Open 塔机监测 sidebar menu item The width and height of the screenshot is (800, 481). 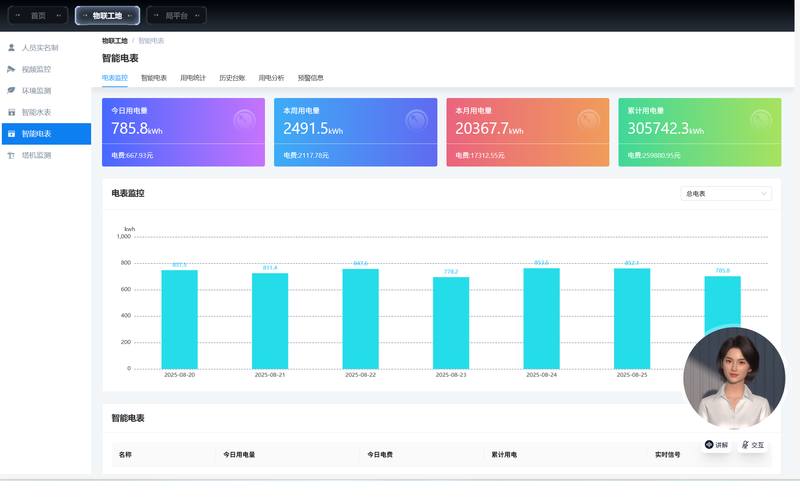pos(46,155)
